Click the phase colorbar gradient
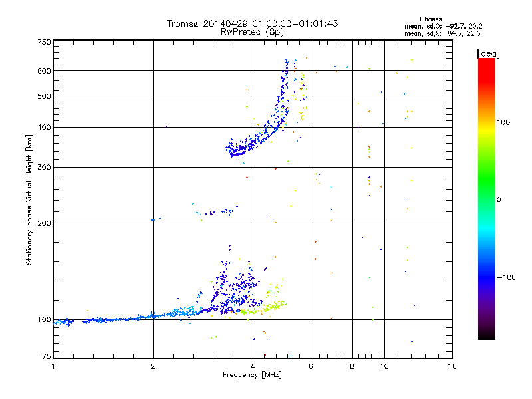Image resolution: width=532 pixels, height=399 pixels. (487, 198)
